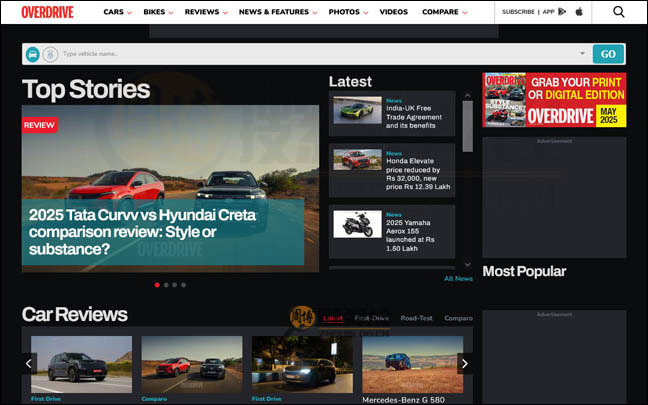Expand the Cars menu
This screenshot has width=648, height=405.
pos(117,12)
